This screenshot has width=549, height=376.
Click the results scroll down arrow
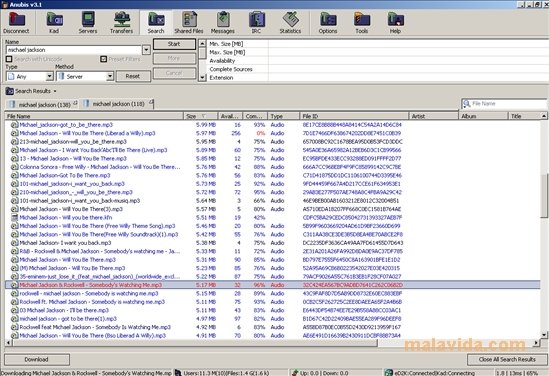[x=544, y=335]
